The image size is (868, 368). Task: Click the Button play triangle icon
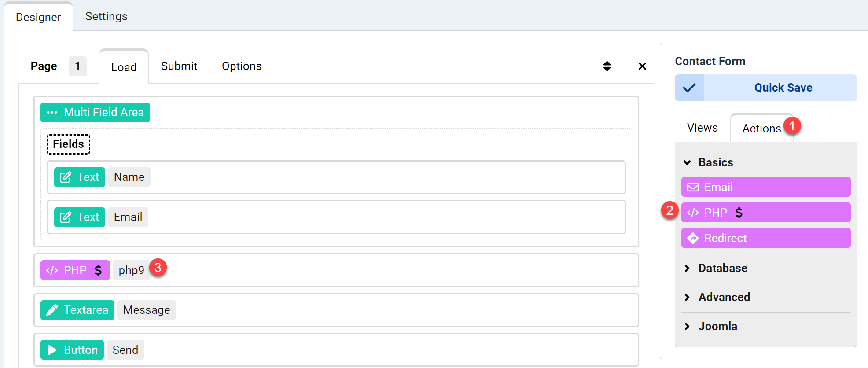click(52, 350)
